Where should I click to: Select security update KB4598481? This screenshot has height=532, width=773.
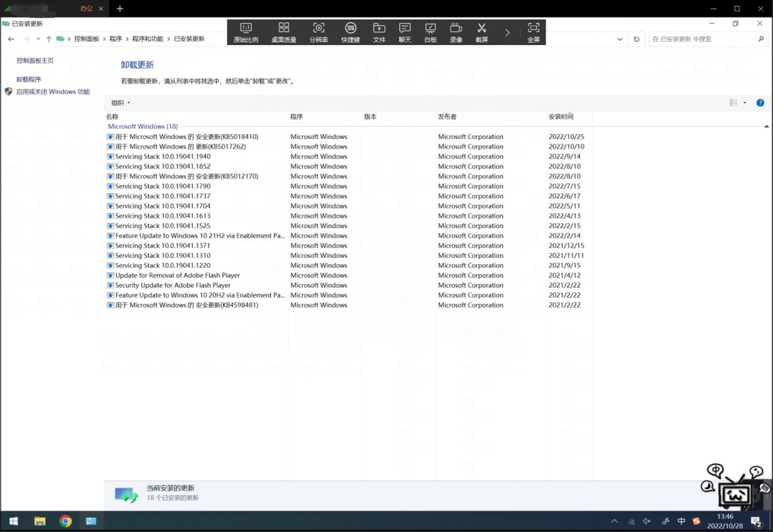pyautogui.click(x=348, y=305)
